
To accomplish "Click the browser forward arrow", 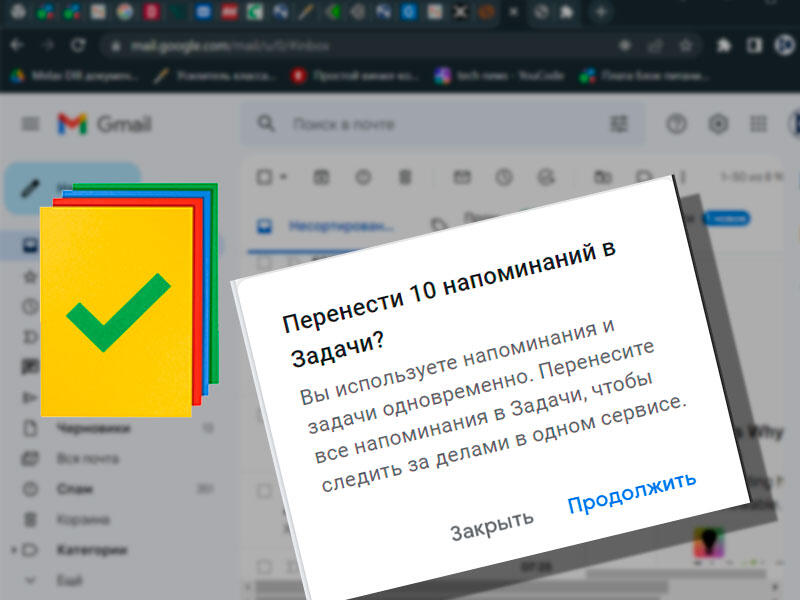I will point(48,45).
